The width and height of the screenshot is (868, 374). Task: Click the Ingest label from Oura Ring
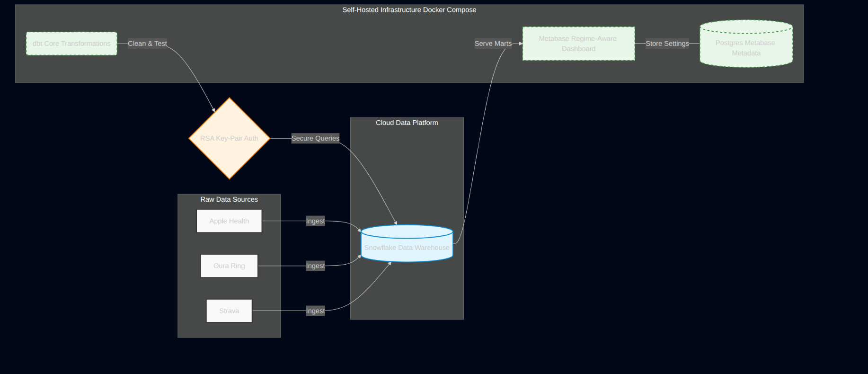315,266
